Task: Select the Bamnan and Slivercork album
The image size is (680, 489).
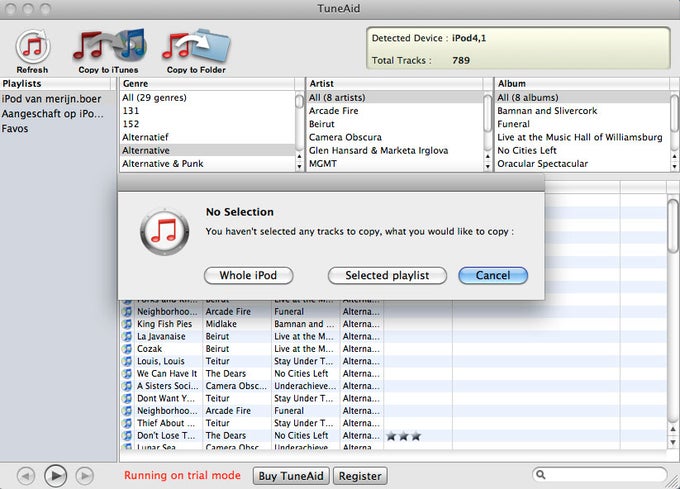Action: tap(582, 111)
